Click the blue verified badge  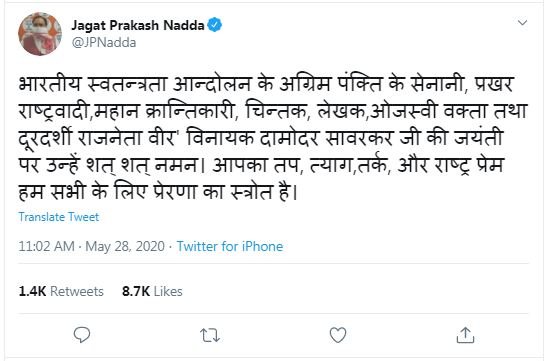click(215, 25)
